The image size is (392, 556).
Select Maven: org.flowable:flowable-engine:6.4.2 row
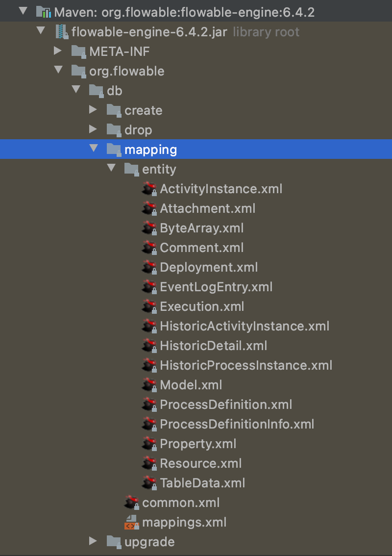point(196,11)
